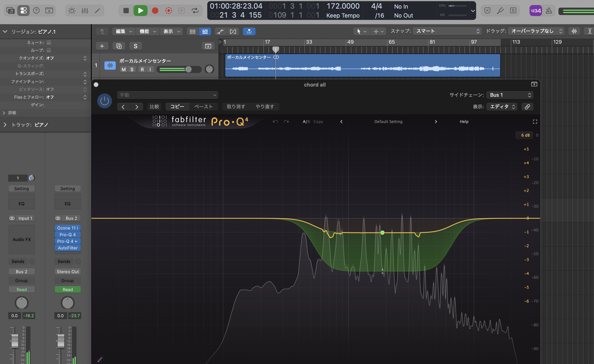Toggle the plug-in power button
The width and height of the screenshot is (594, 364).
pos(104,101)
